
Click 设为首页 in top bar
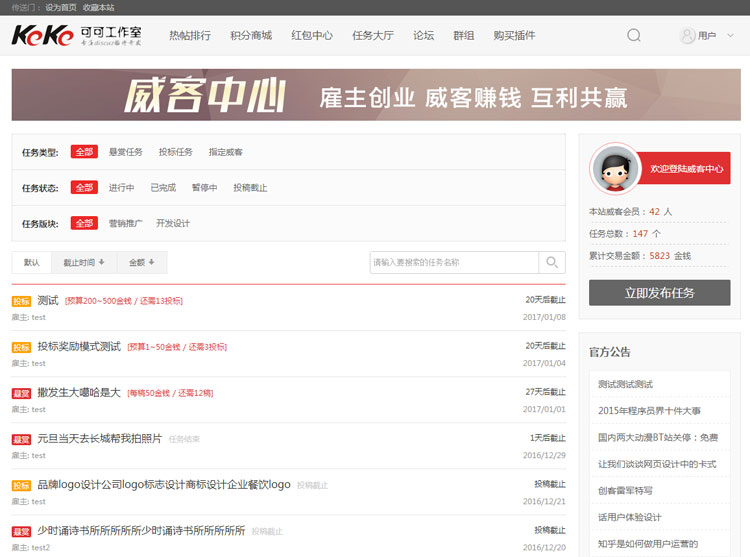pyautogui.click(x=61, y=7)
